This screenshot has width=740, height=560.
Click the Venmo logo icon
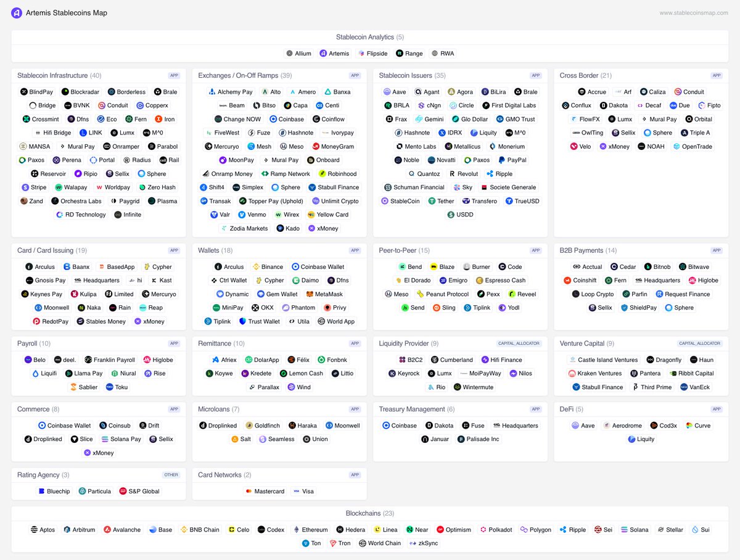click(x=241, y=215)
